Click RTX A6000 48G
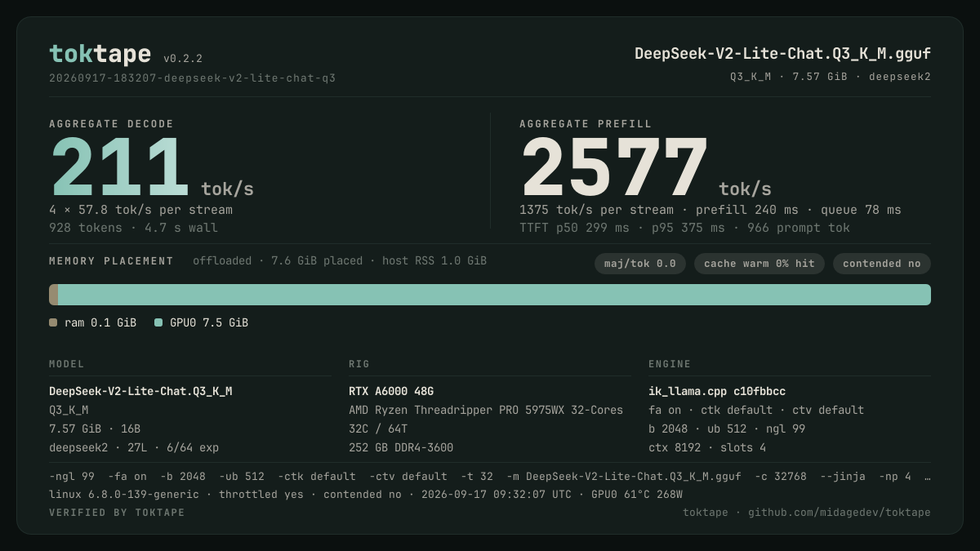This screenshot has height=551, width=980. (x=391, y=391)
